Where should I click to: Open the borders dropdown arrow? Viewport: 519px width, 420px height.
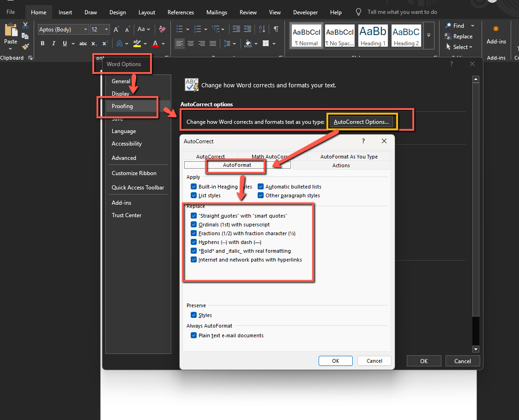click(274, 43)
